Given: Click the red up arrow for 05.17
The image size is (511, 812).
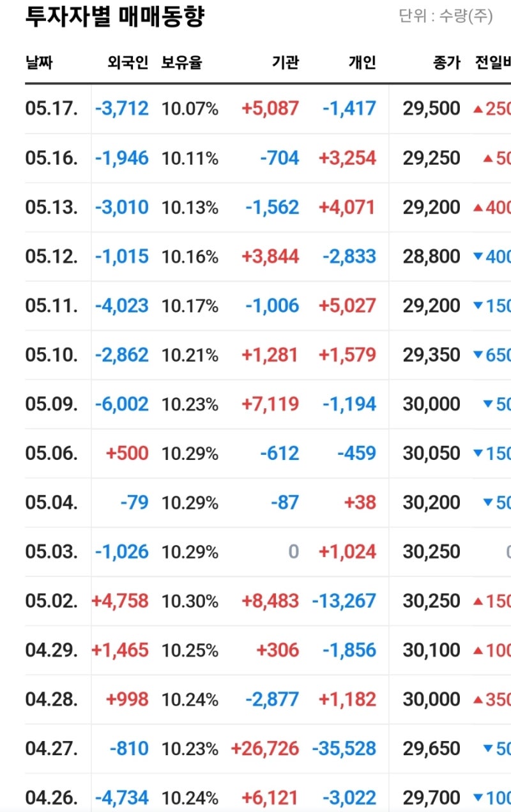Looking at the screenshot, I should (477, 109).
